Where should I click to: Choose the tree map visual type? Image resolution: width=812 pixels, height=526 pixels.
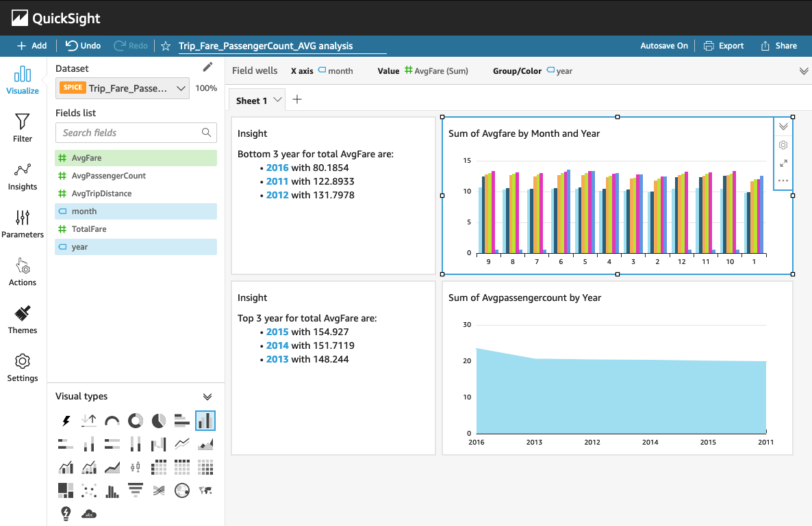(x=66, y=490)
